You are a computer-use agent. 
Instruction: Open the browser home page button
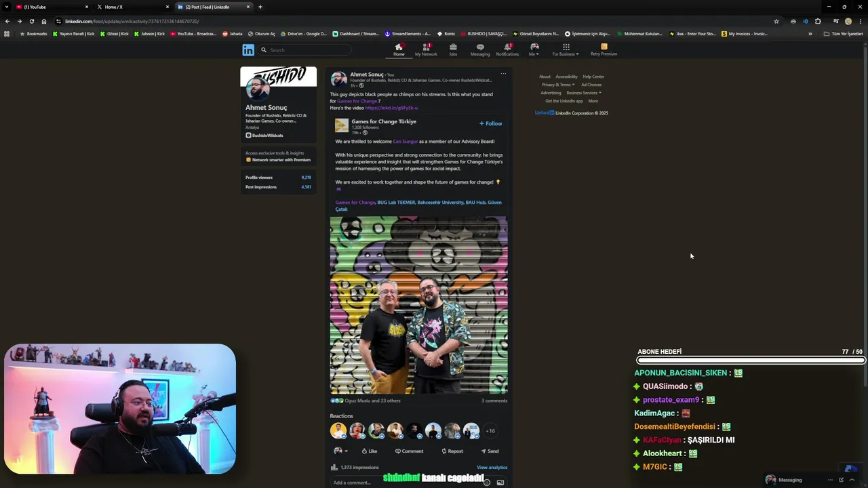44,21
